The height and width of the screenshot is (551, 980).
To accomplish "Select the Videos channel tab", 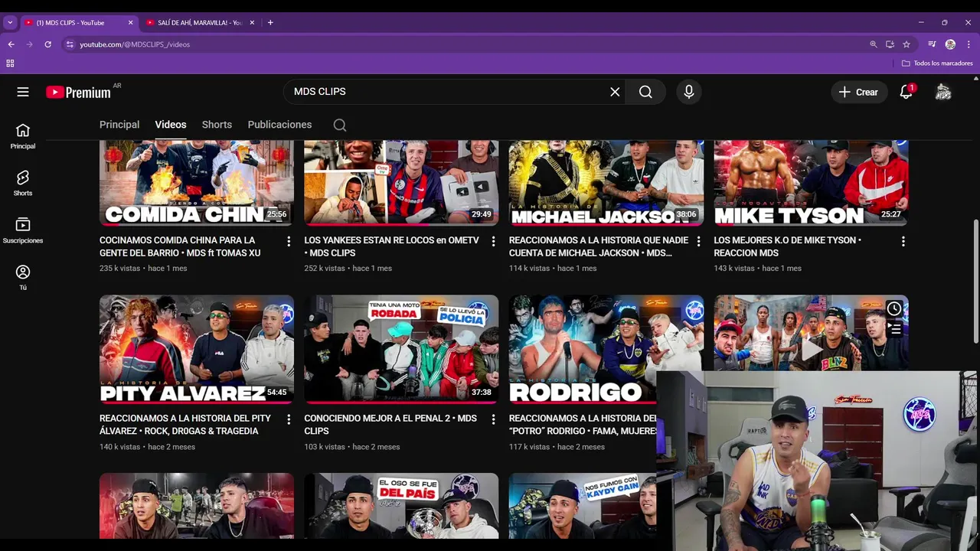I will [171, 125].
